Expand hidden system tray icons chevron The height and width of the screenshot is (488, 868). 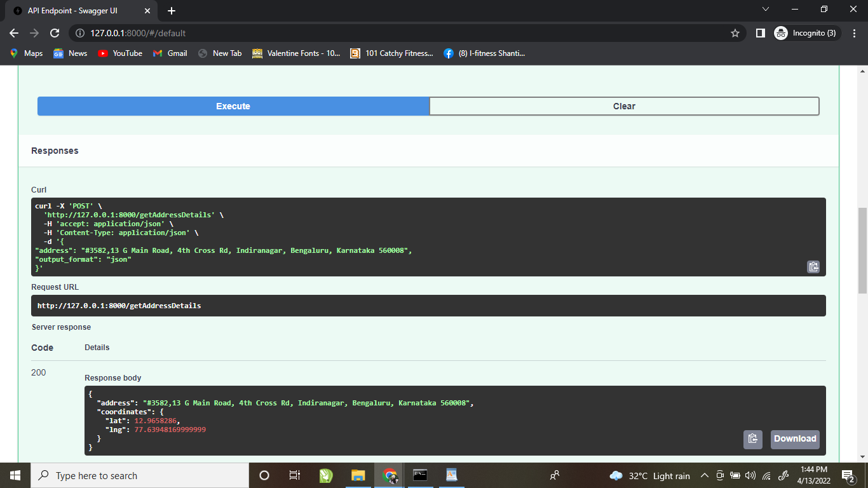704,475
